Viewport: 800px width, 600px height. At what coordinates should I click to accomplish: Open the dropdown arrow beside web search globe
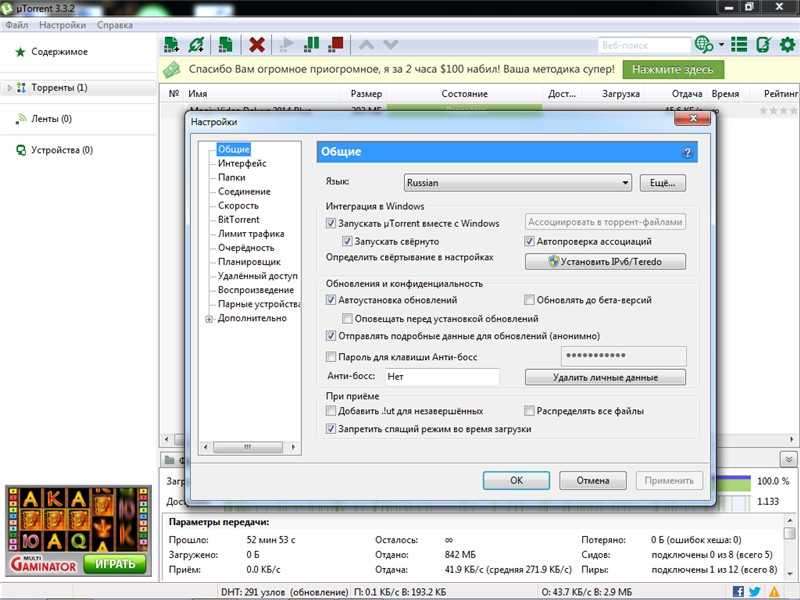(x=721, y=44)
